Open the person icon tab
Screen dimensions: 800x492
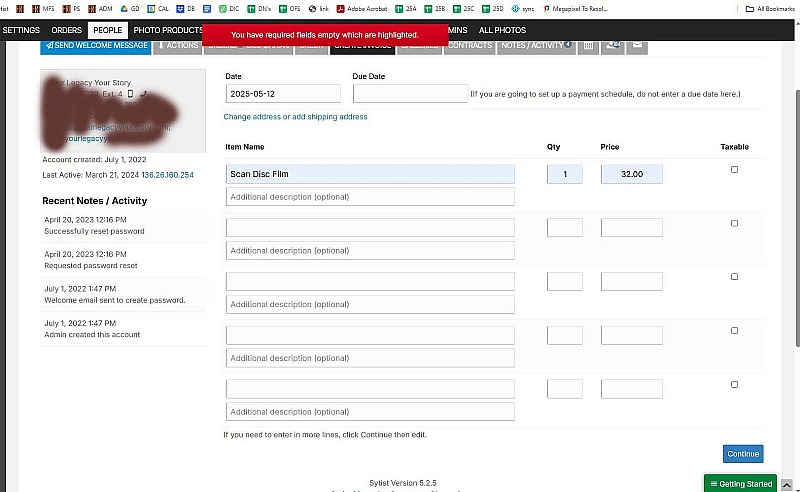point(613,46)
